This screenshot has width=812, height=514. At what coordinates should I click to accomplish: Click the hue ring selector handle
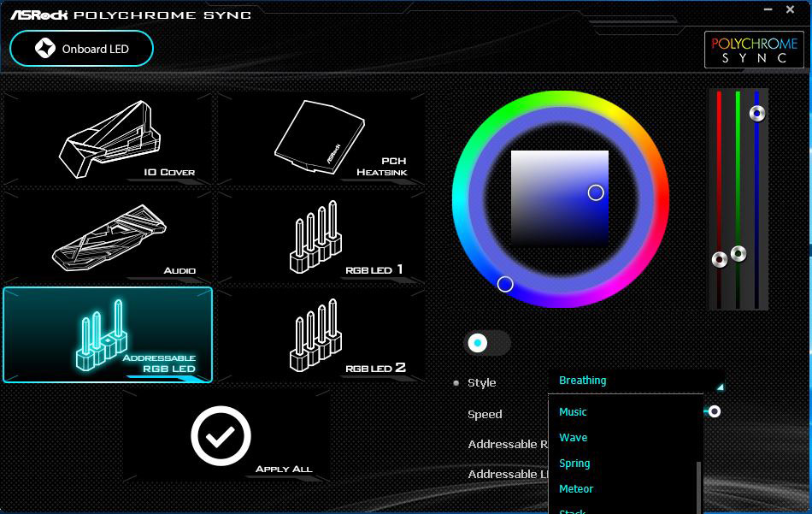[x=505, y=284]
